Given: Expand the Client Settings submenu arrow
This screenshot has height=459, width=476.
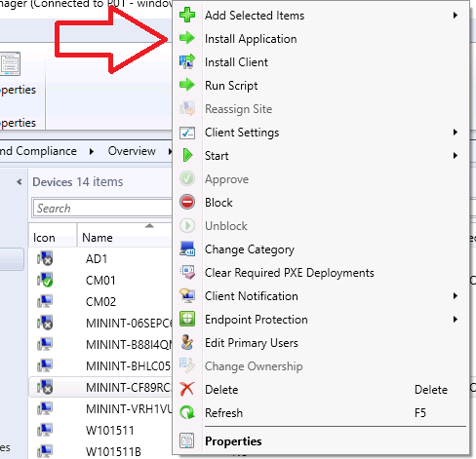Looking at the screenshot, I should (456, 133).
